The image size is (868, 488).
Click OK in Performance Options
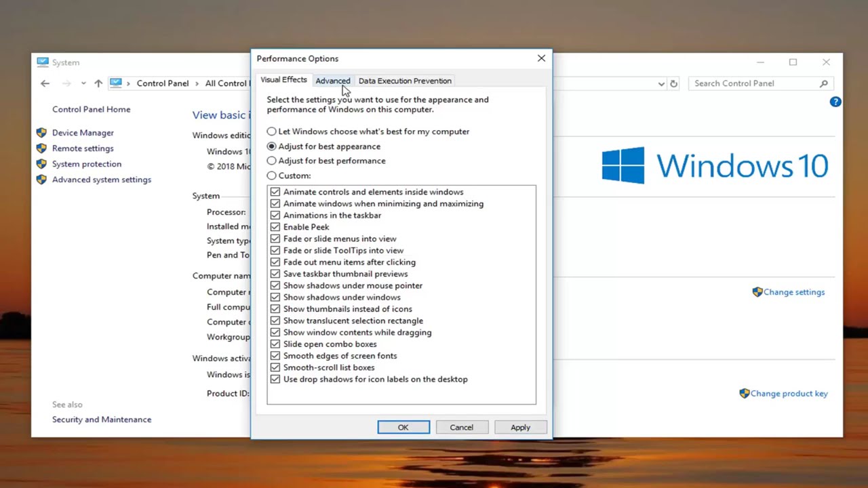pyautogui.click(x=403, y=427)
